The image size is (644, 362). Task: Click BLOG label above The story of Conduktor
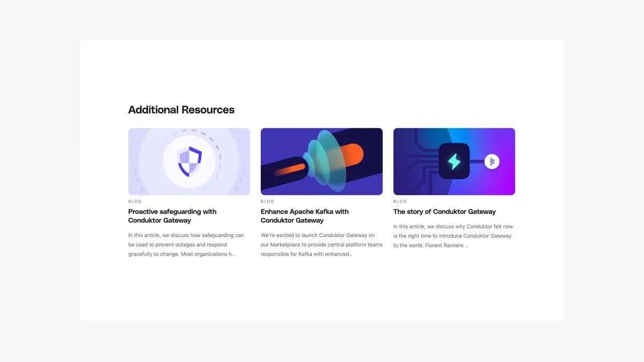[400, 202]
